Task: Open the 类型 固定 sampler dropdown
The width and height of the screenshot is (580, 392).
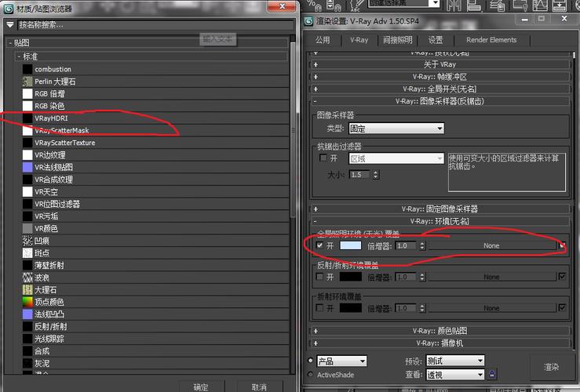Action: 396,129
